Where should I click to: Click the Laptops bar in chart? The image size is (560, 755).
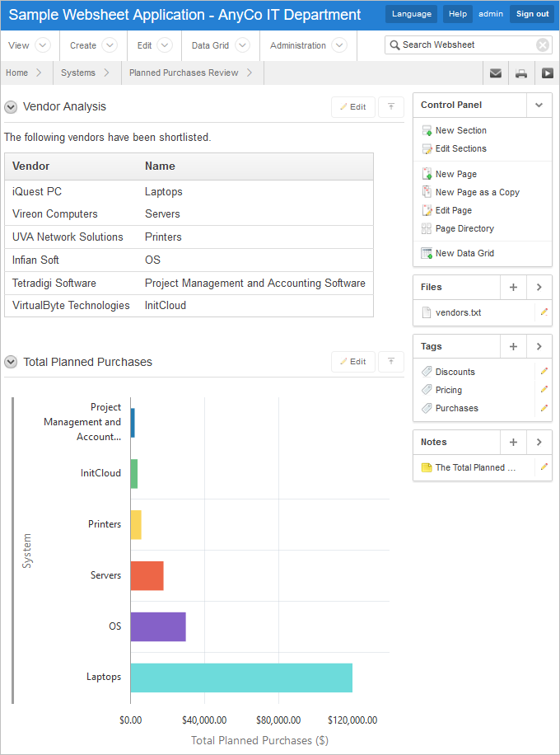pos(240,678)
